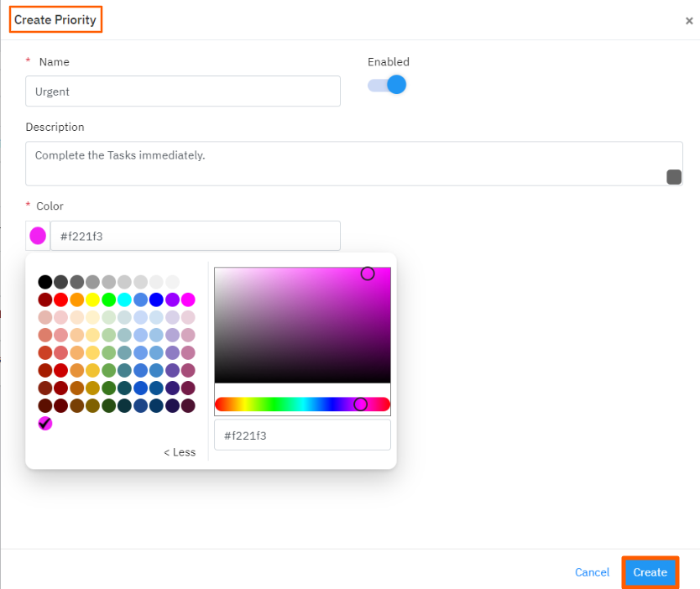The image size is (700, 589).
Task: Click the Create button
Action: click(650, 572)
